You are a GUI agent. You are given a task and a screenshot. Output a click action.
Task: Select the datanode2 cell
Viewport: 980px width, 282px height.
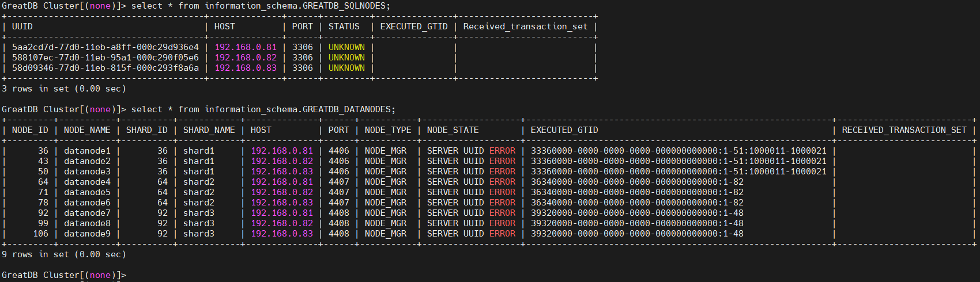point(87,161)
